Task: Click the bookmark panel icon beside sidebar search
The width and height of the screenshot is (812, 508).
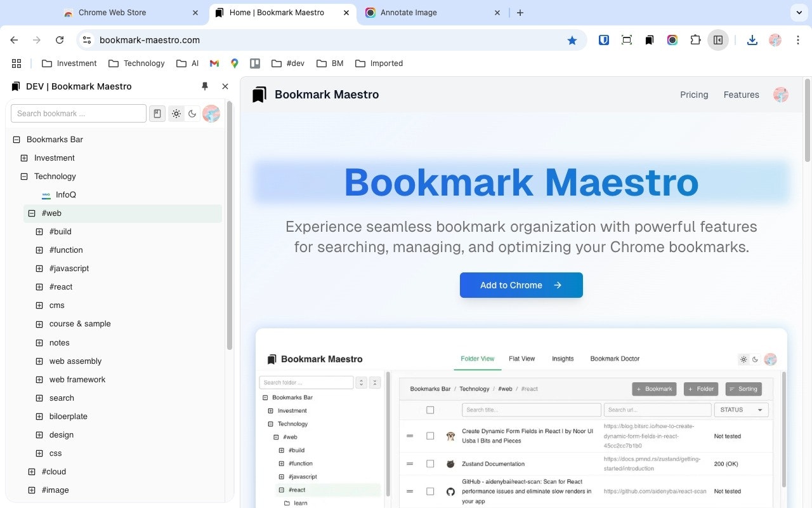Action: click(157, 113)
